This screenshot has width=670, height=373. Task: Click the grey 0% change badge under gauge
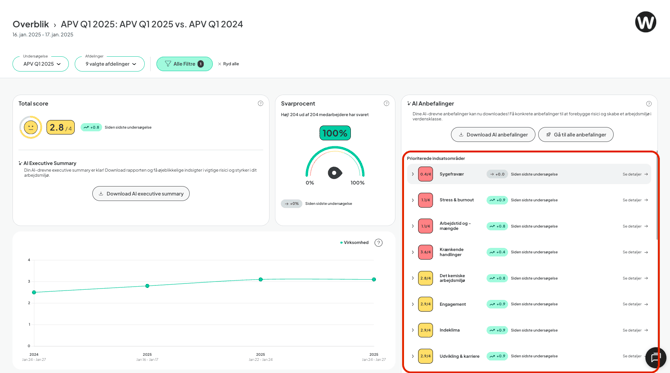coord(291,204)
